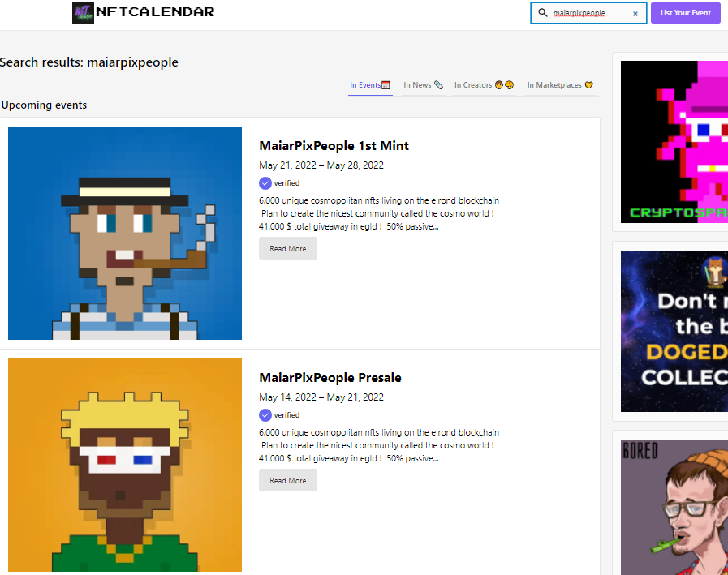Click the NFT Calendar logo icon

(83, 12)
